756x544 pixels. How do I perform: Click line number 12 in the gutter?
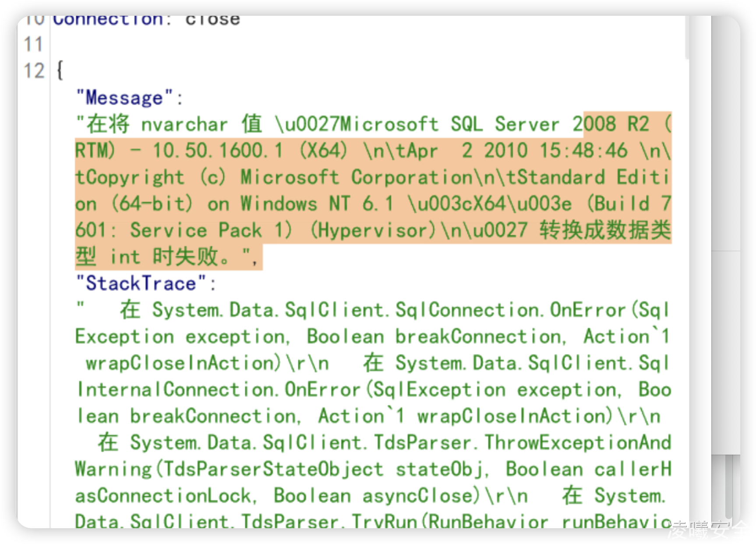tap(34, 71)
